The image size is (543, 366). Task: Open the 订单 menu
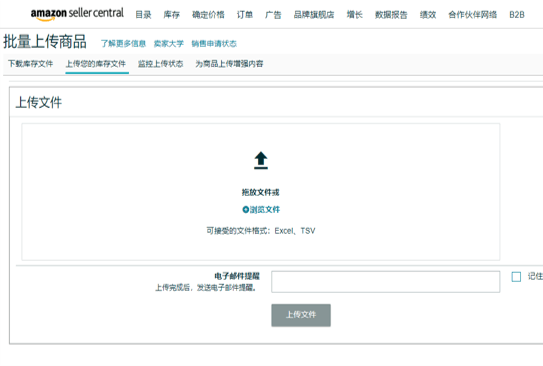pos(245,15)
